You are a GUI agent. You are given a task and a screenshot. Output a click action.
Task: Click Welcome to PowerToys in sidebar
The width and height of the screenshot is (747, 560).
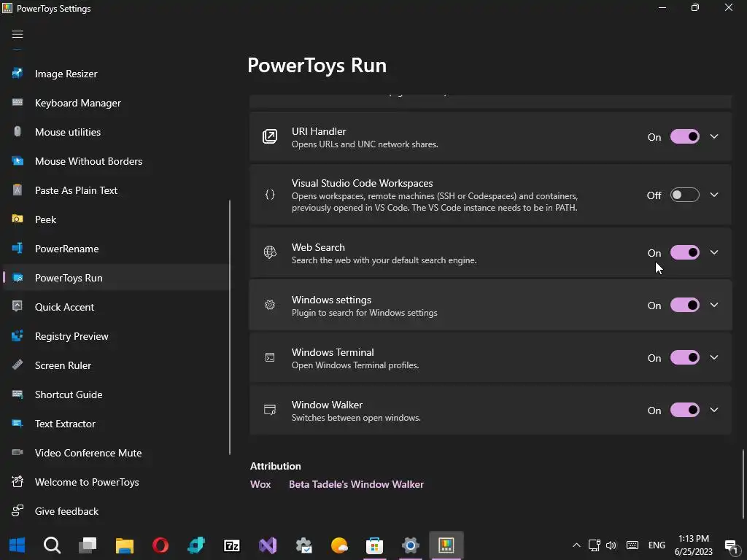click(x=116, y=482)
